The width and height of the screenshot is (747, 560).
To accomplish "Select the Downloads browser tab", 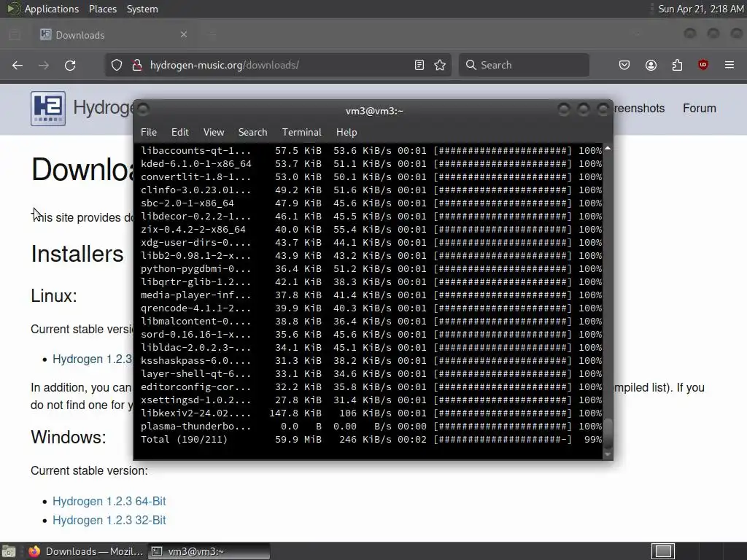I will [115, 35].
